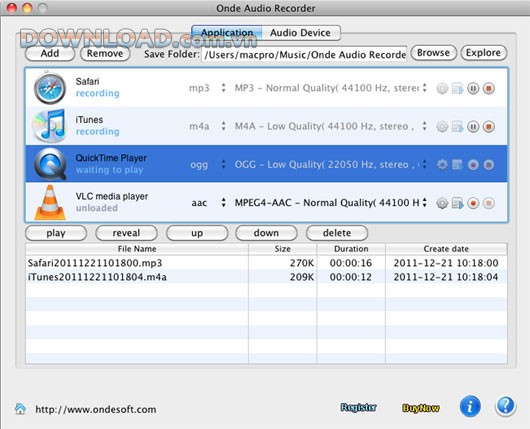
Task: Select the iTunes music note icon
Action: pos(49,126)
